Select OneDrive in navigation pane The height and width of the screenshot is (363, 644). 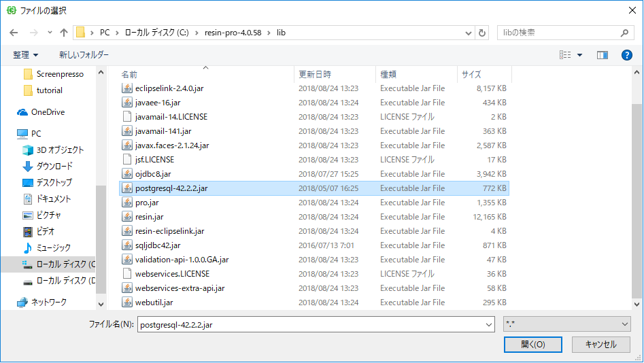[x=41, y=112]
